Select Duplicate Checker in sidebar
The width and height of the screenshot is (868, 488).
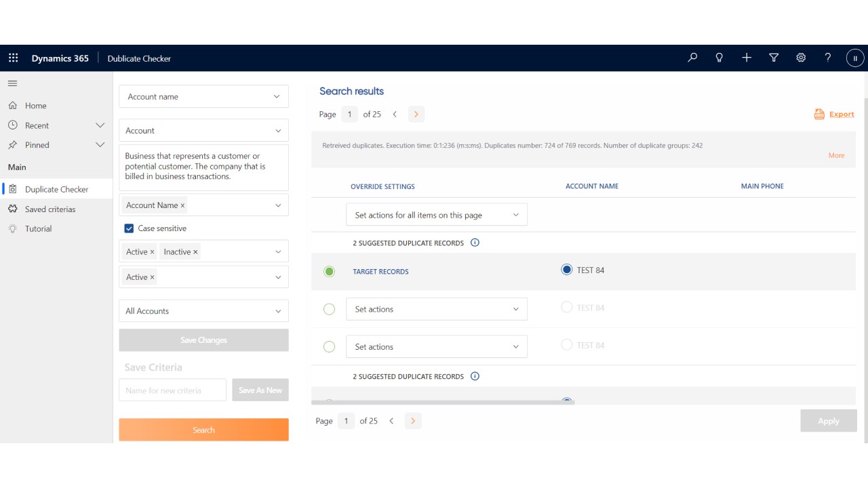click(57, 189)
